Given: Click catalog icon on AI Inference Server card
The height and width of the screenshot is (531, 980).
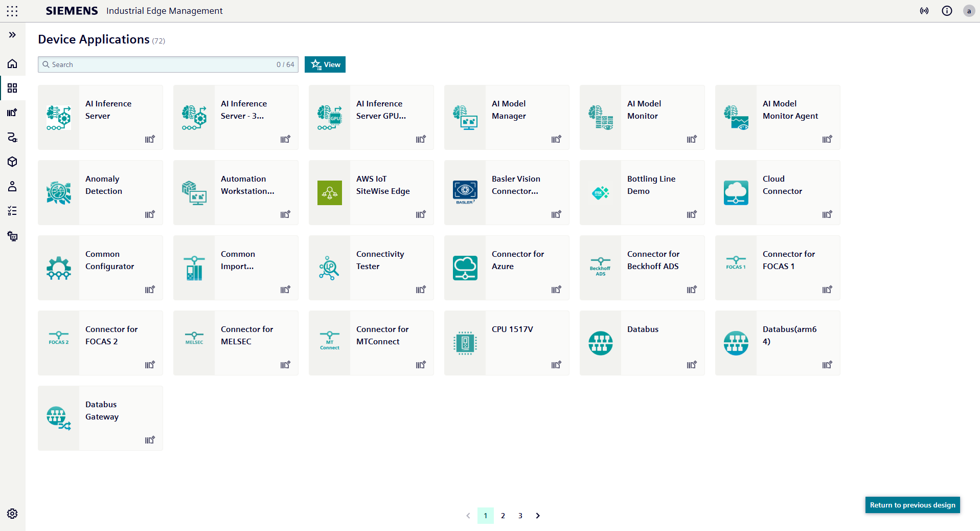Looking at the screenshot, I should (150, 139).
